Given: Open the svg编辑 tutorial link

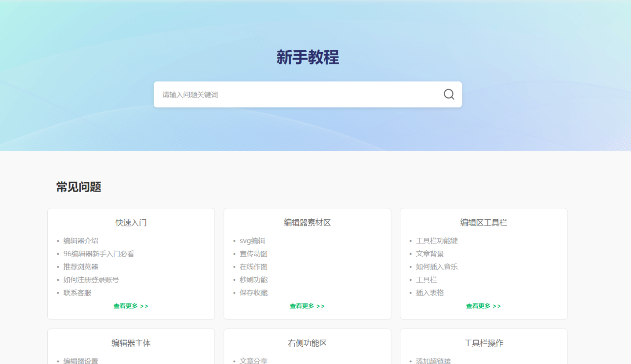Looking at the screenshot, I should coord(252,241).
